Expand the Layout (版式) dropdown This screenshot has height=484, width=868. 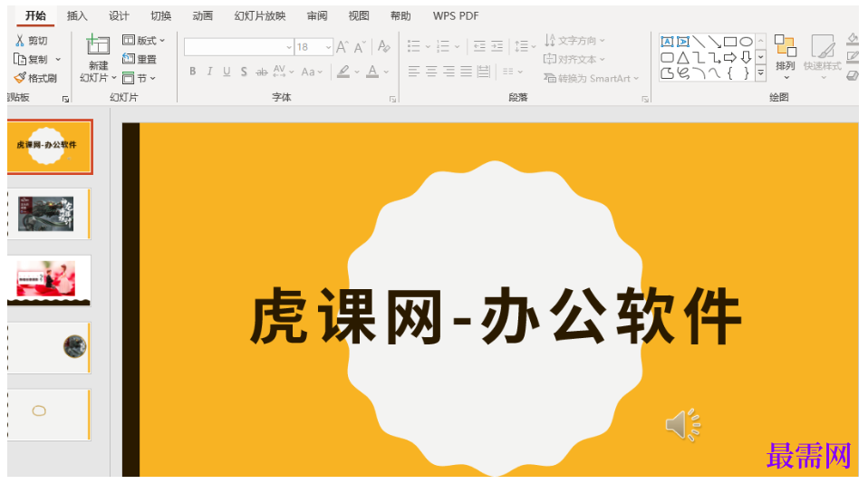162,41
